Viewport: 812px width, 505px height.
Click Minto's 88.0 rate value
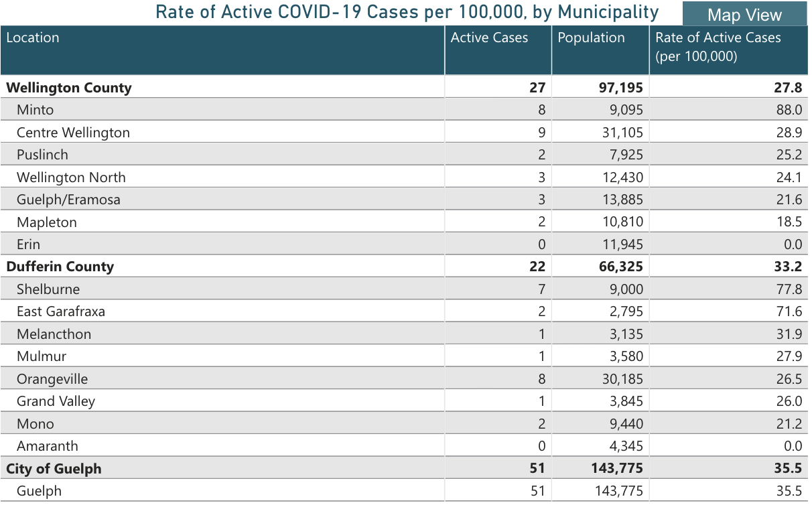click(x=789, y=110)
